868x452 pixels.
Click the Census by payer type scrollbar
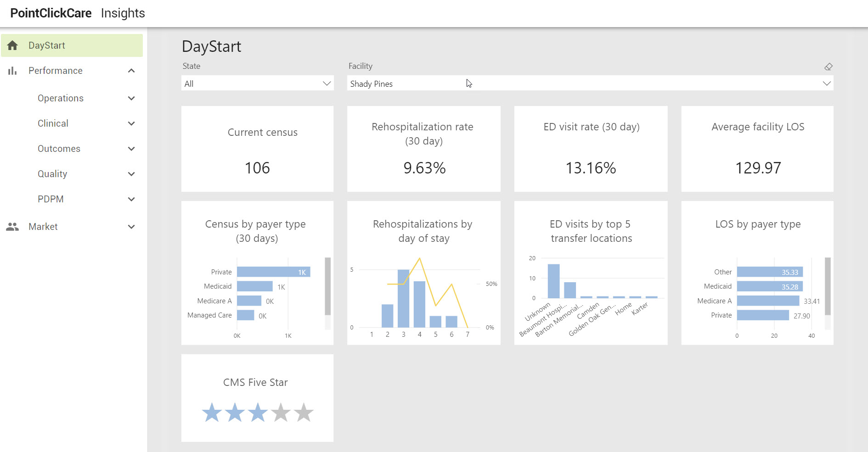[x=328, y=286]
